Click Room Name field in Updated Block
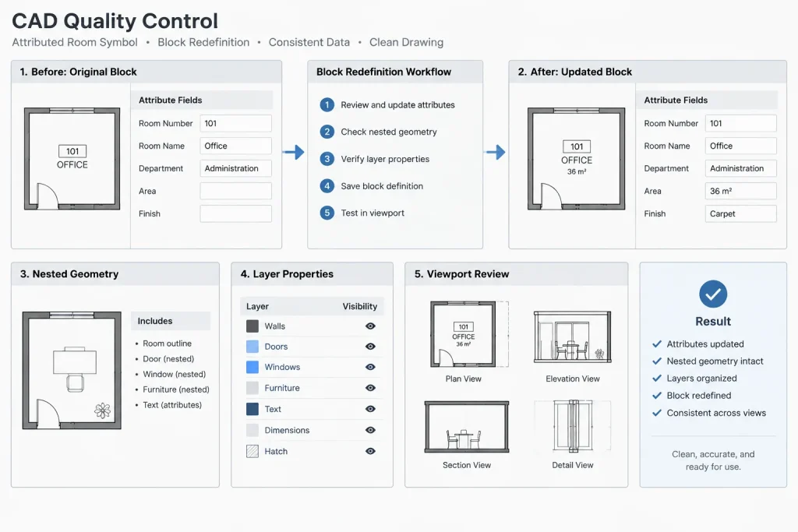 coord(741,146)
